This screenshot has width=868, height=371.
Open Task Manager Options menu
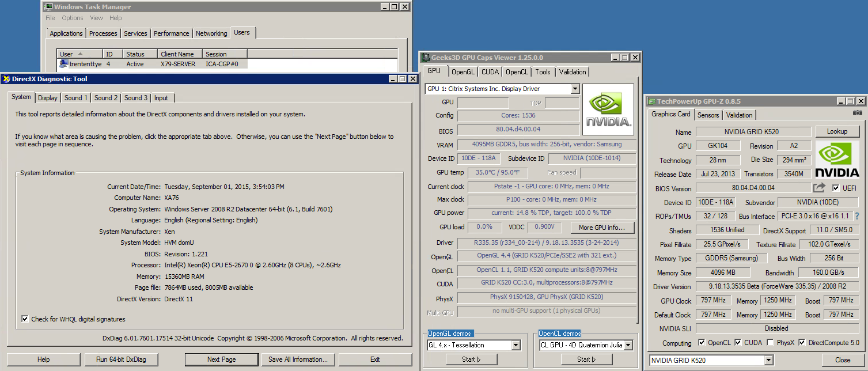[x=73, y=18]
